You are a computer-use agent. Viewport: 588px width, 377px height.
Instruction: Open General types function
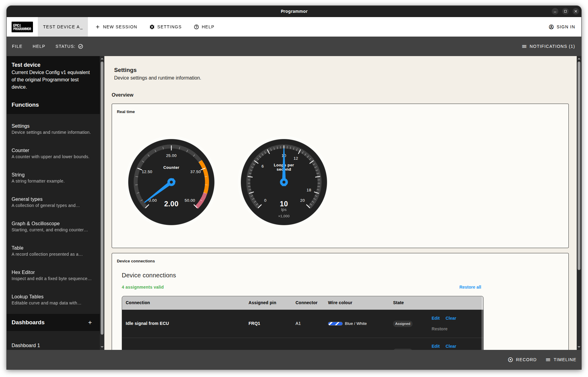pos(53,202)
